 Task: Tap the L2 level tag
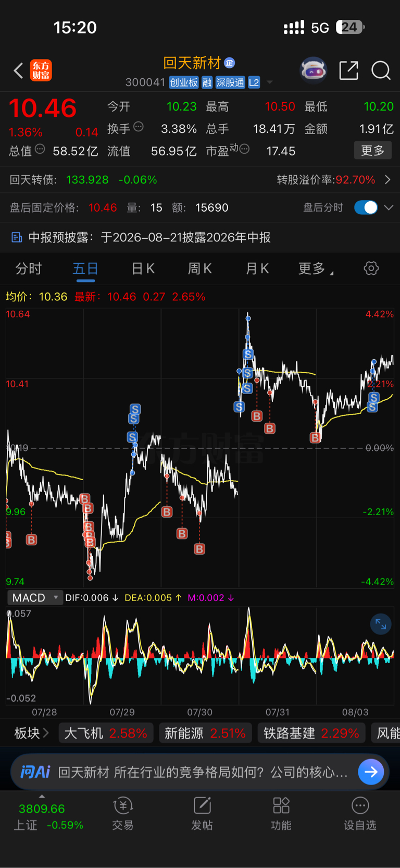point(254,82)
